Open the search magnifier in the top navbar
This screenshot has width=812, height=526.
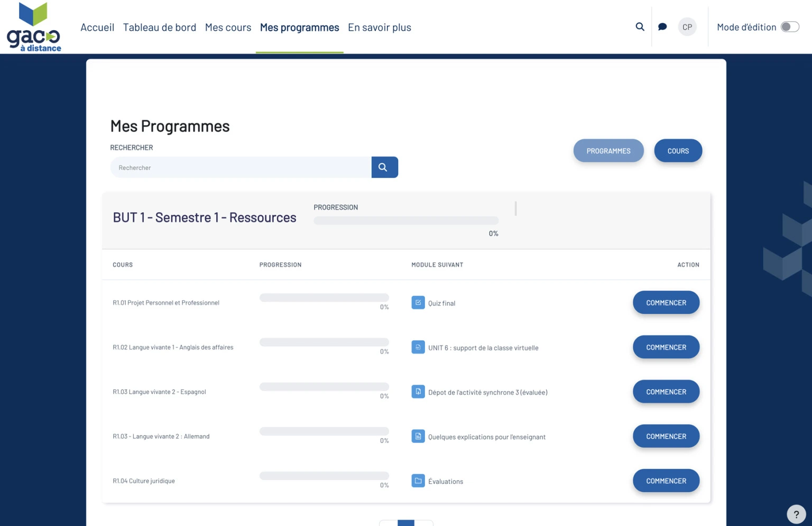[640, 26]
